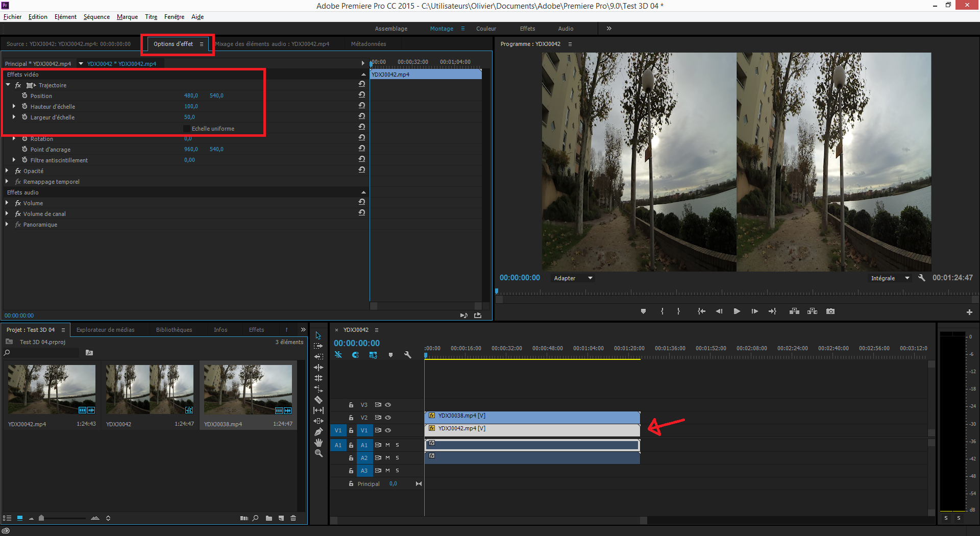980x536 pixels.
Task: Show more workspaces chevron
Action: [609, 29]
